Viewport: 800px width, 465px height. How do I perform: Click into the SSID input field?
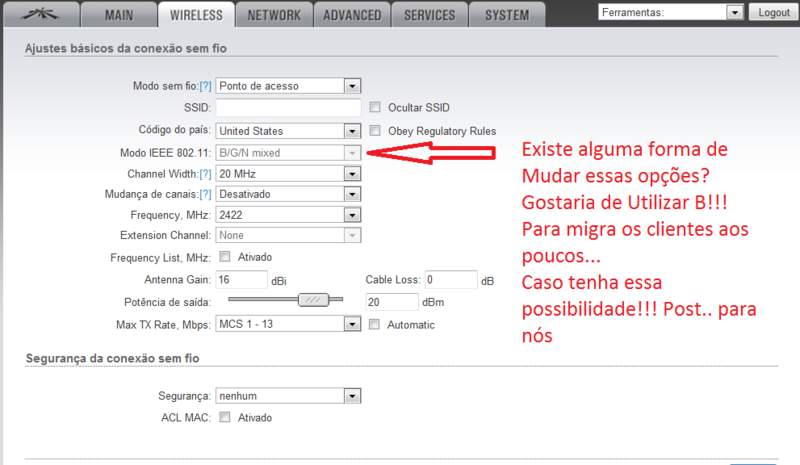click(288, 108)
